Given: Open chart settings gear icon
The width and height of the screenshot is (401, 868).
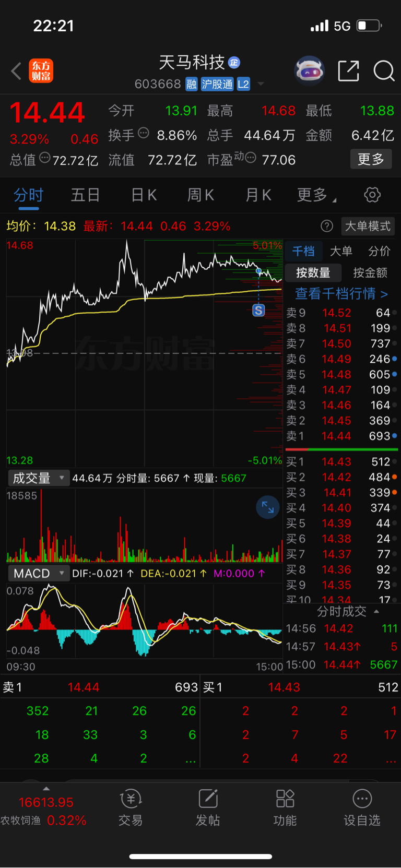Looking at the screenshot, I should point(372,195).
